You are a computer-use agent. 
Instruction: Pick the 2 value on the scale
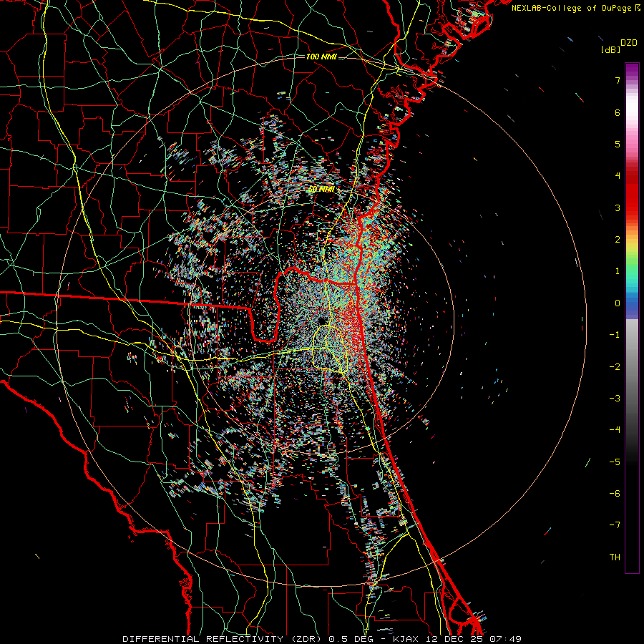click(618, 240)
